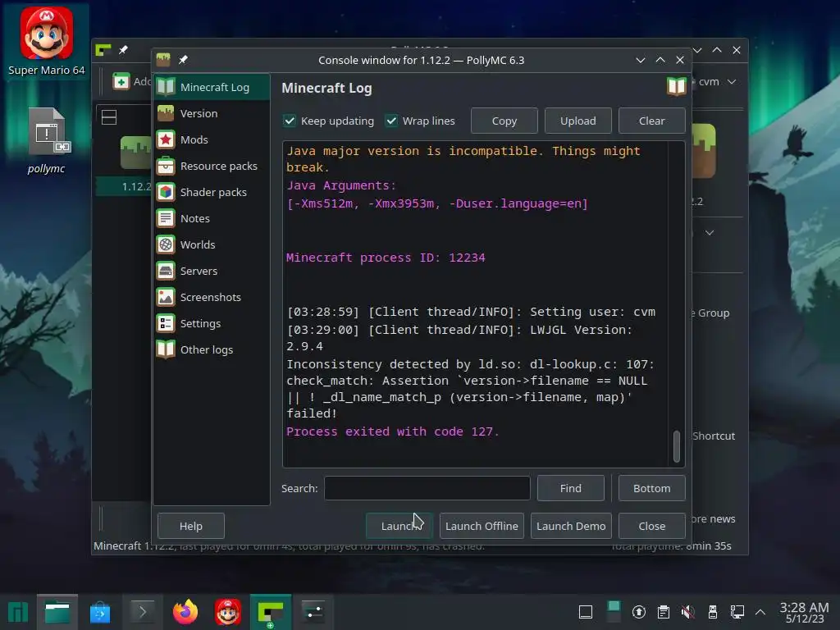This screenshot has width=840, height=630.
Task: Click 'Minecraft process ID: 12234' log line
Action: (x=386, y=257)
